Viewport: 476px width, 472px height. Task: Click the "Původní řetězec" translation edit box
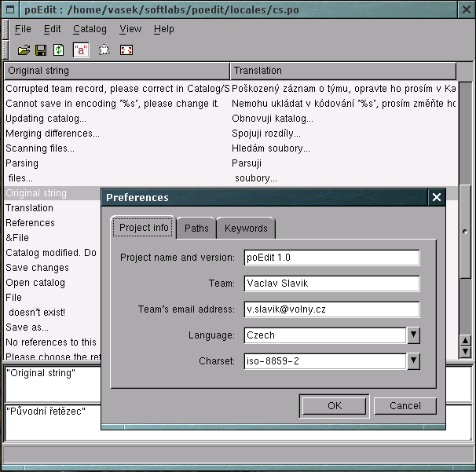pos(53,423)
